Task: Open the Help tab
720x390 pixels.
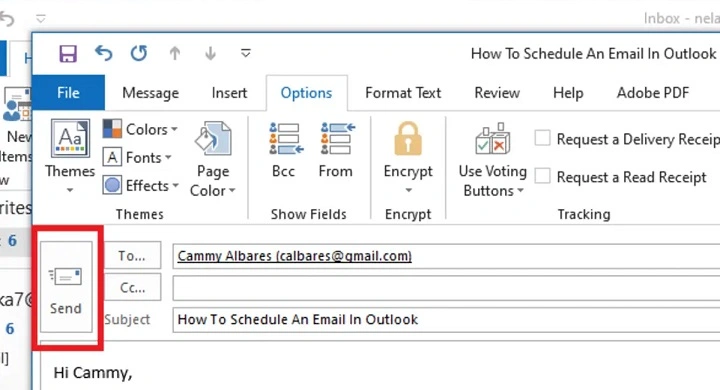Action: pos(568,93)
